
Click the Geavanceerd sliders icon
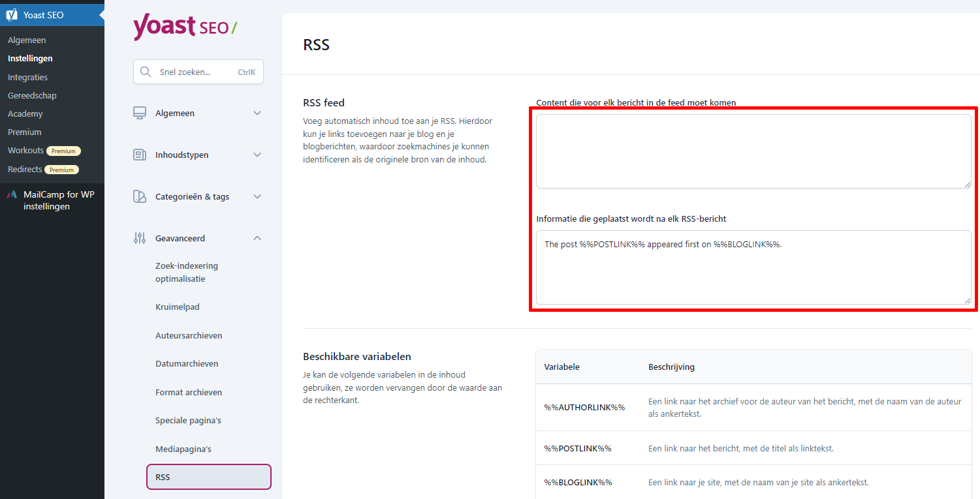coord(140,238)
